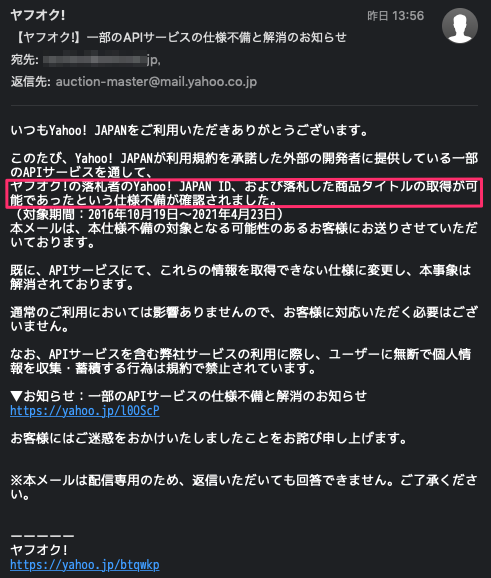Click the apology line お客様にはご迷惑
This screenshot has width=491, height=578.
[209, 438]
